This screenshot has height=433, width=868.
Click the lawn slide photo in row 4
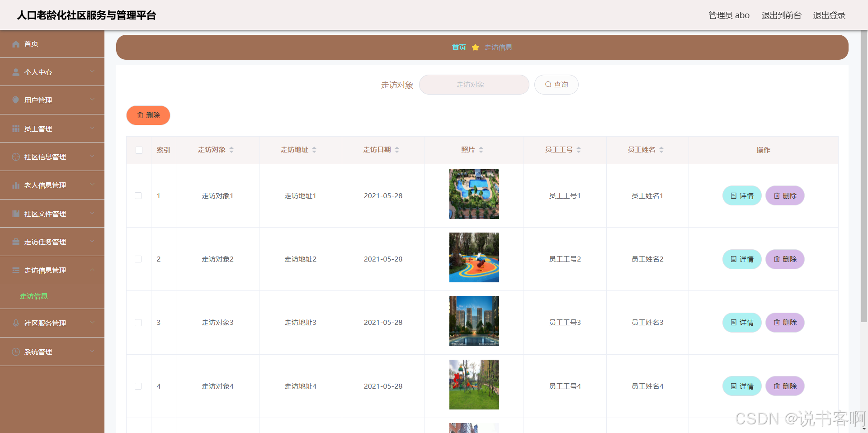[474, 385]
